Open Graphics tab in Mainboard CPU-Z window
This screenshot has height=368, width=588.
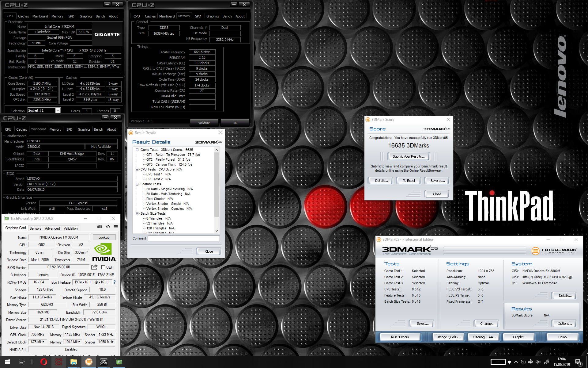tap(84, 129)
